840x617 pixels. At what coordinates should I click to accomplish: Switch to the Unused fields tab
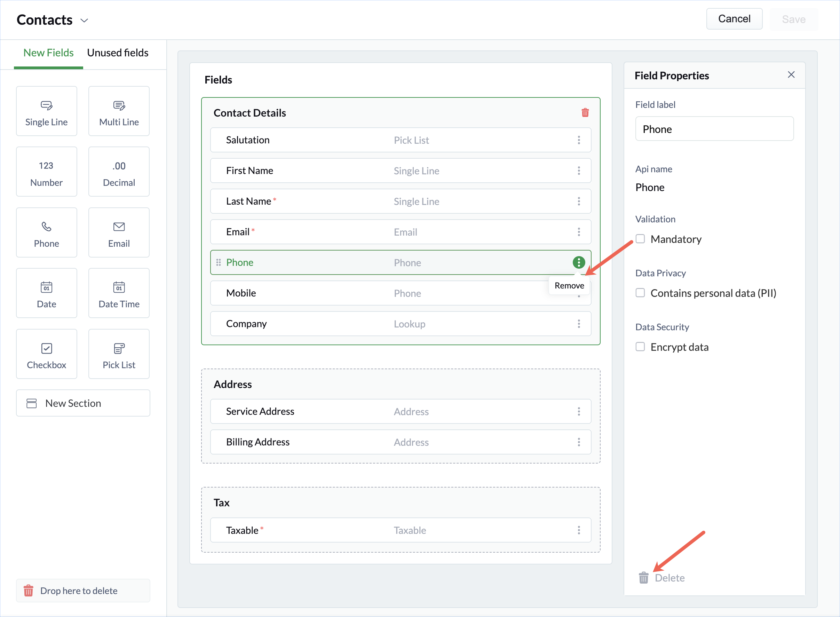point(118,53)
